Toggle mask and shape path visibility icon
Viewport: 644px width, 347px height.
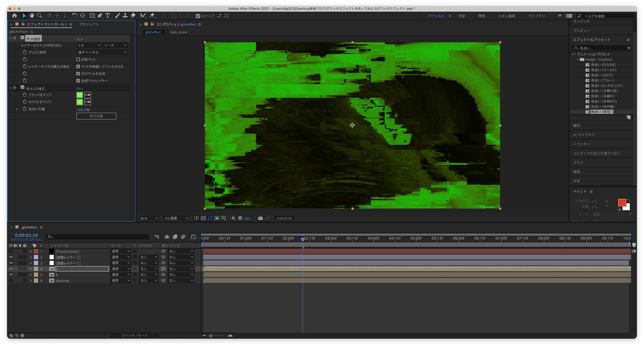click(x=210, y=218)
